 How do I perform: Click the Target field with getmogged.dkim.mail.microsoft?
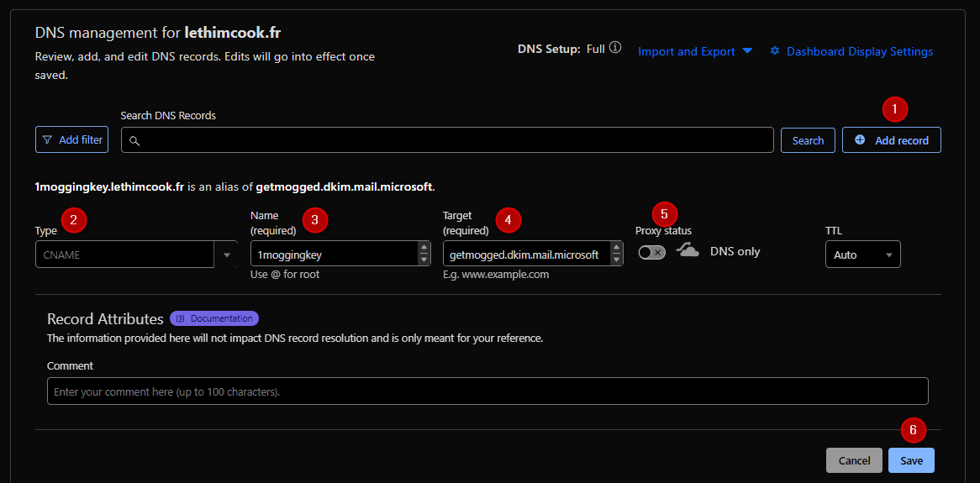click(x=533, y=254)
